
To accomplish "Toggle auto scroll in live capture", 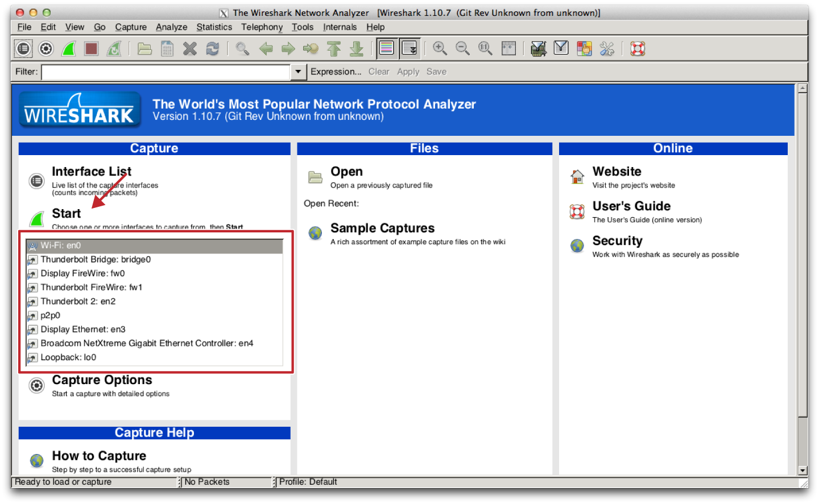I will (x=409, y=49).
